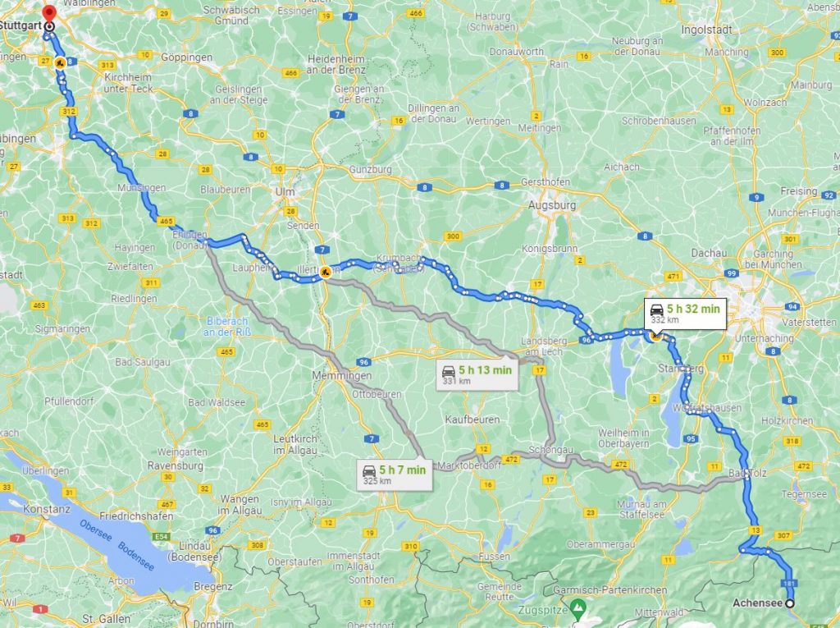Click the Zugspitze green mountain marker
Image resolution: width=840 pixels, height=628 pixels.
(x=577, y=608)
